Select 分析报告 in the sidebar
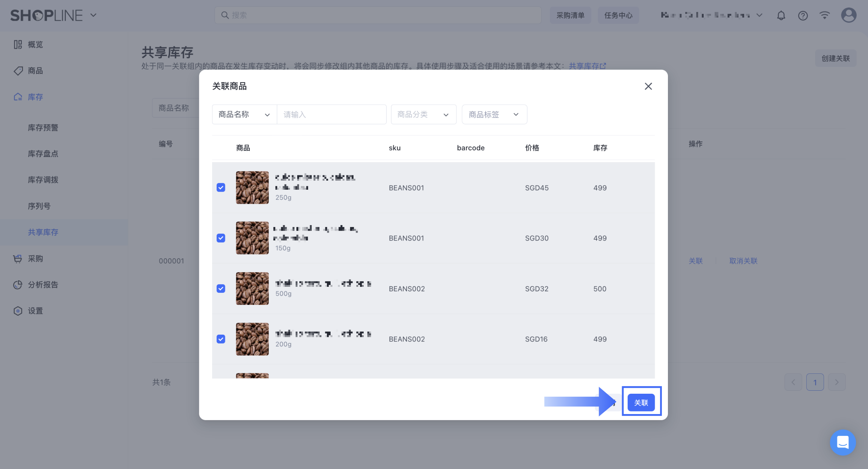The width and height of the screenshot is (868, 469). click(x=43, y=285)
